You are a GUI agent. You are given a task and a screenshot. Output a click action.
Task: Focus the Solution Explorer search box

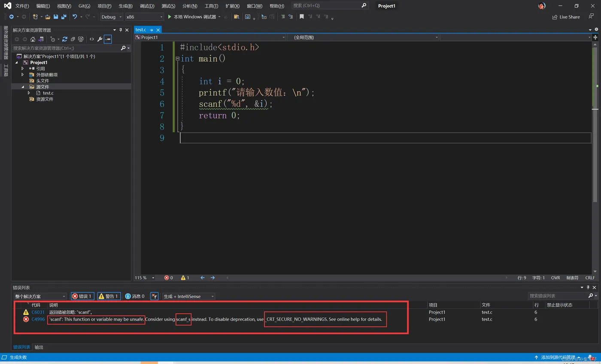[x=66, y=48]
